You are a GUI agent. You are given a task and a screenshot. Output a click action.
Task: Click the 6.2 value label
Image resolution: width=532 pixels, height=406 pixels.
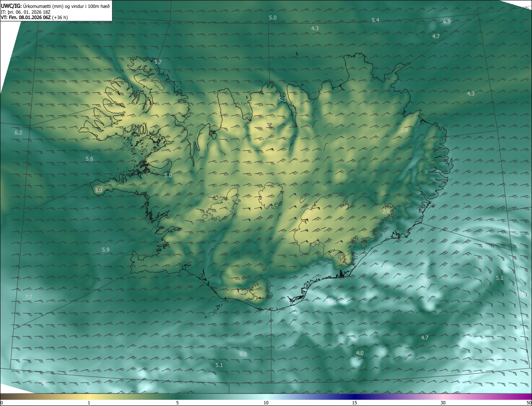[x=18, y=132]
